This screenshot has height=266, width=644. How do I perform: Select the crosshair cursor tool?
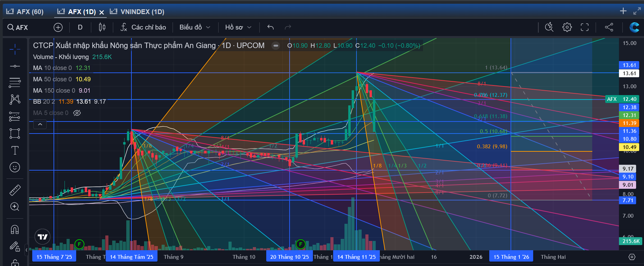[x=15, y=49]
